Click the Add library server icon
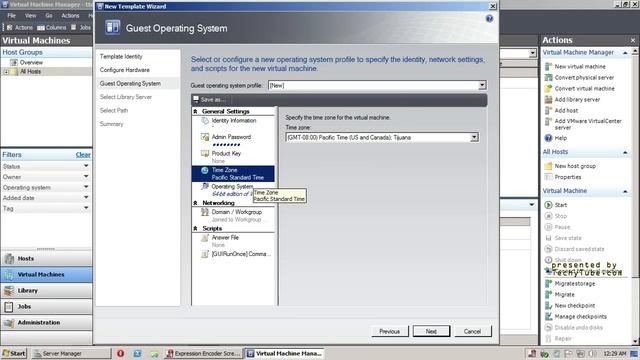640x360 pixels. tap(549, 99)
